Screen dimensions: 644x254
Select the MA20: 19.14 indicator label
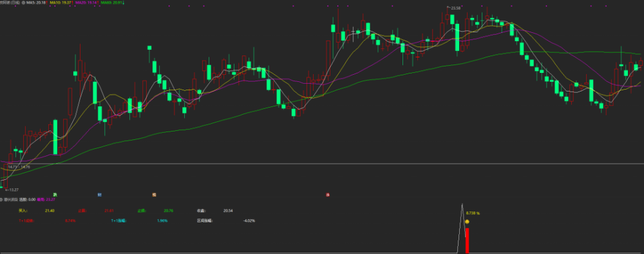(x=87, y=3)
